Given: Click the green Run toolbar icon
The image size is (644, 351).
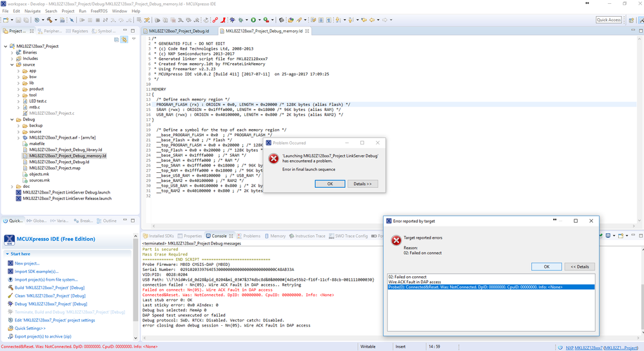Looking at the screenshot, I should pos(253,20).
